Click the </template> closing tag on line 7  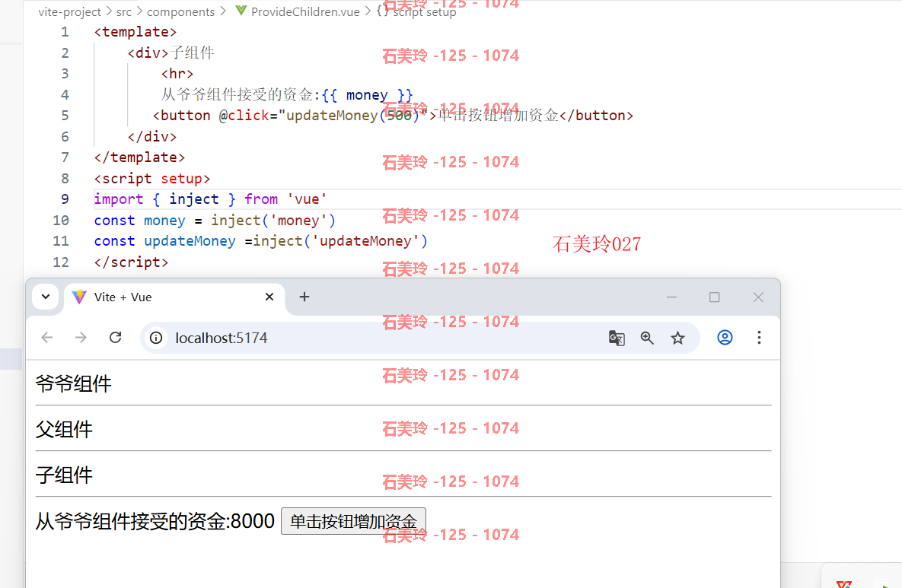point(139,157)
